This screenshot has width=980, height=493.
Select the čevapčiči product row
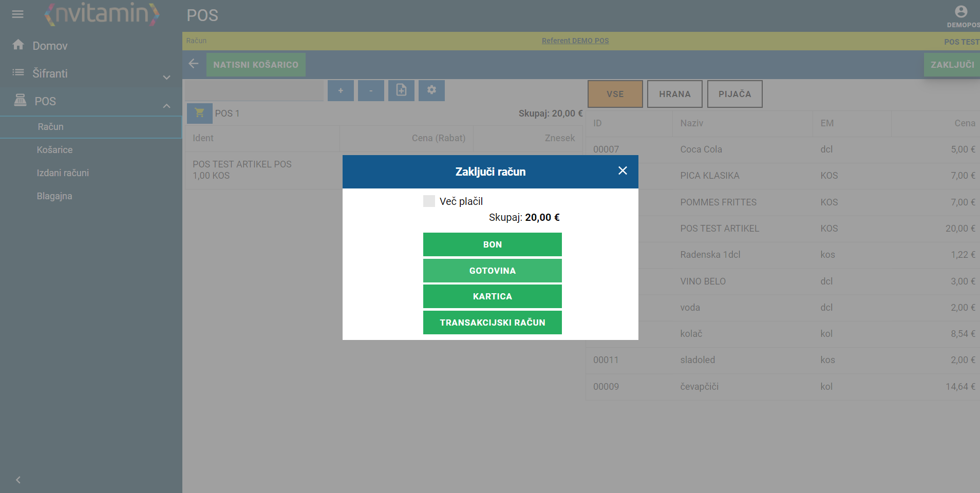(x=783, y=387)
